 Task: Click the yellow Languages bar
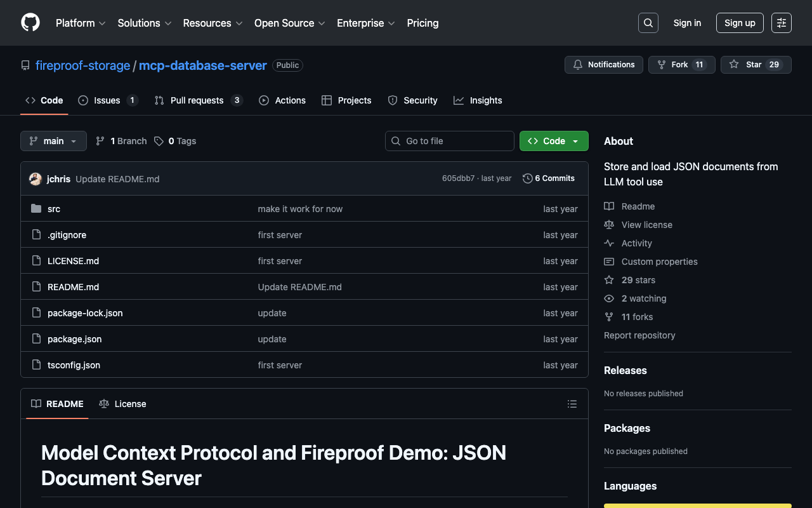coord(697,505)
